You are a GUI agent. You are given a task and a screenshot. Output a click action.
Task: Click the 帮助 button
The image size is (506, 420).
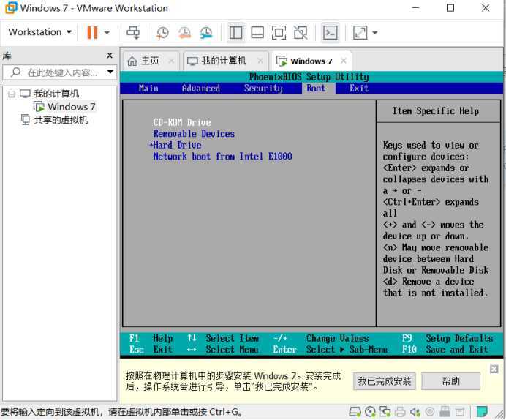[450, 381]
